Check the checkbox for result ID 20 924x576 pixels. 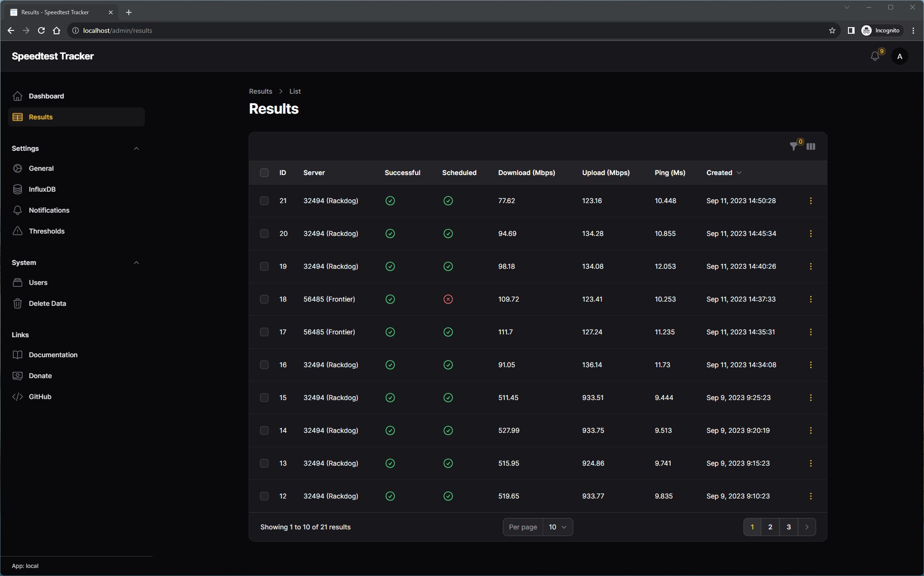pos(264,234)
